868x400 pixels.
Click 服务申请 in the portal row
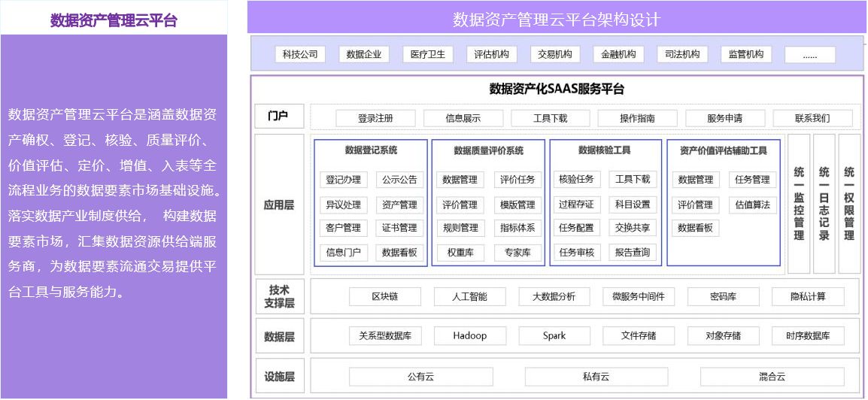(x=725, y=118)
